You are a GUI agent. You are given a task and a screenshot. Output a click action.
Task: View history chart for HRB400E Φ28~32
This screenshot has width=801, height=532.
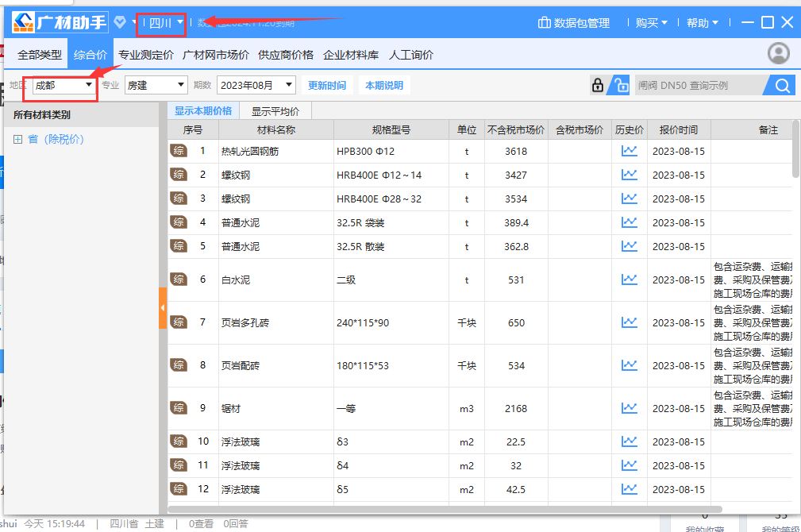[630, 199]
